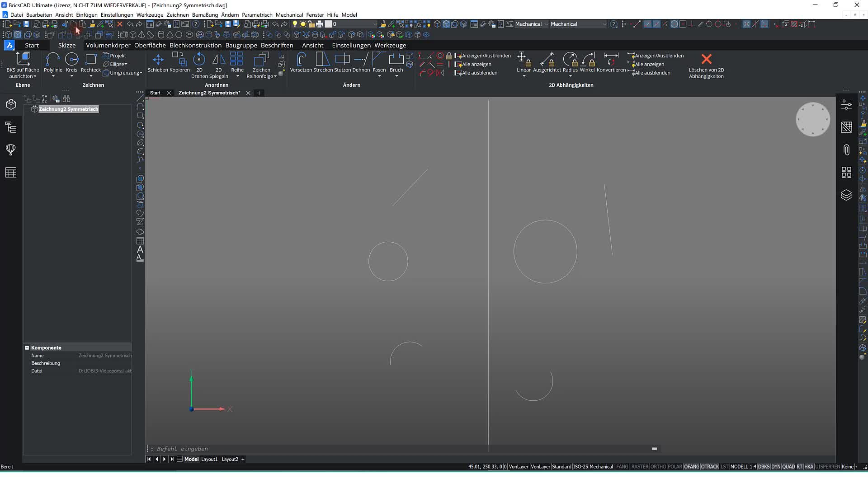
Task: Add a new drawing tab with plus
Action: (259, 93)
